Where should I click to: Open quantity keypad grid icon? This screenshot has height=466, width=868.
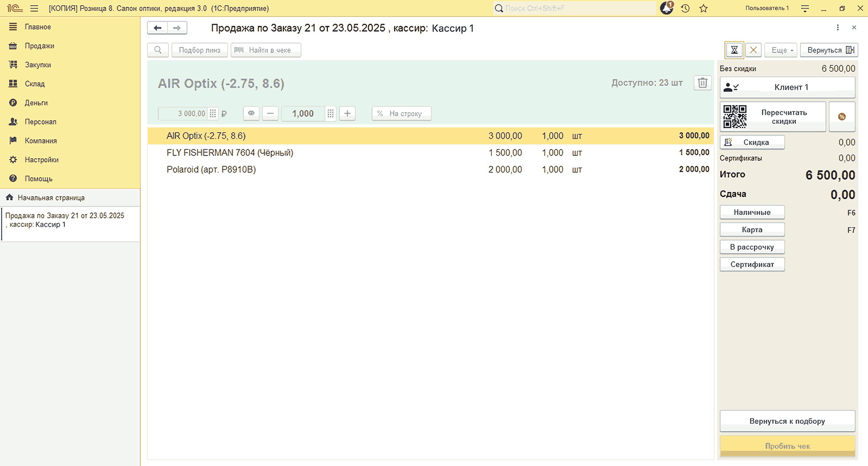click(x=331, y=113)
